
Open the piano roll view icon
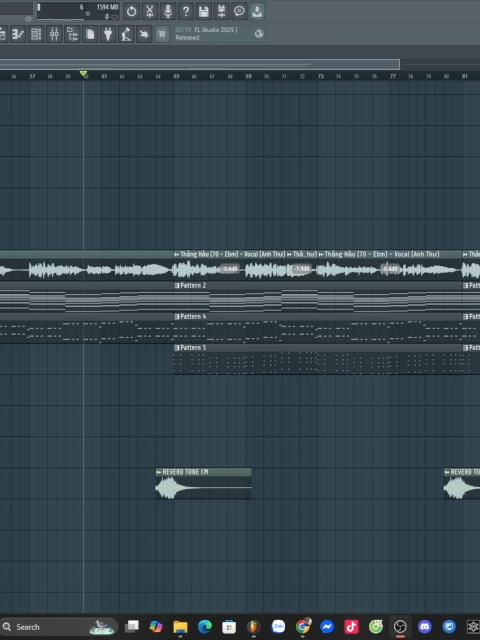(x=18, y=34)
